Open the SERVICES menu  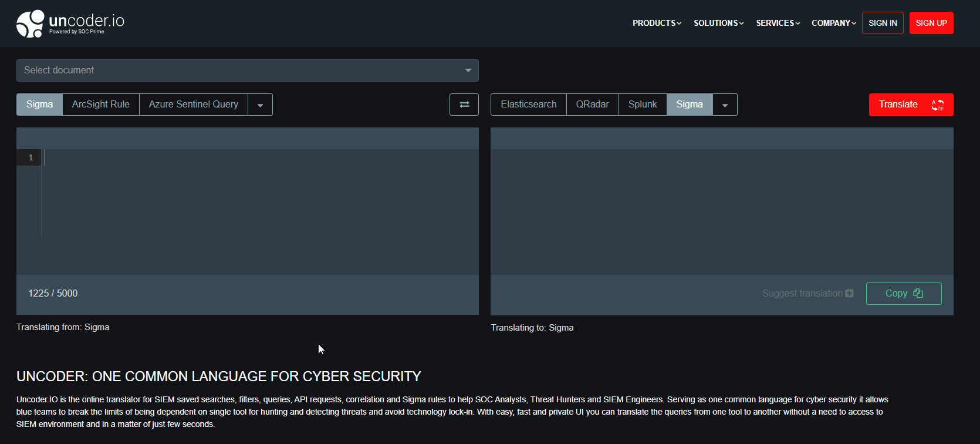click(x=778, y=23)
